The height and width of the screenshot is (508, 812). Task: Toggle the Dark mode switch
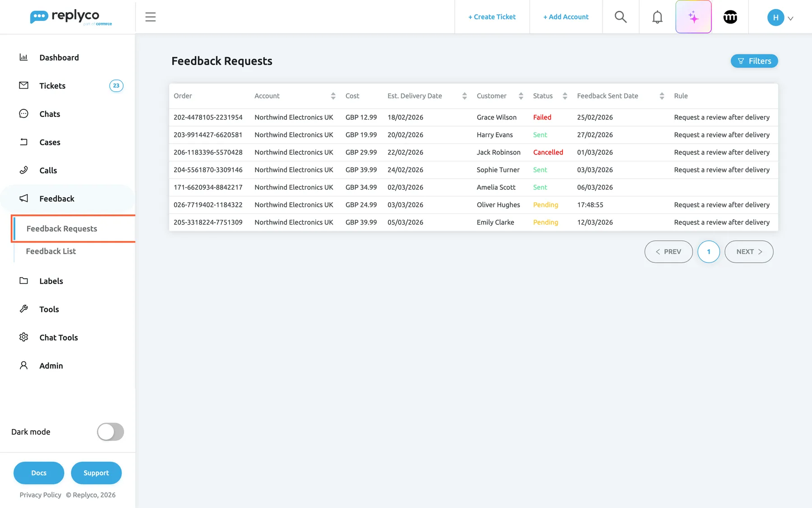tap(111, 432)
